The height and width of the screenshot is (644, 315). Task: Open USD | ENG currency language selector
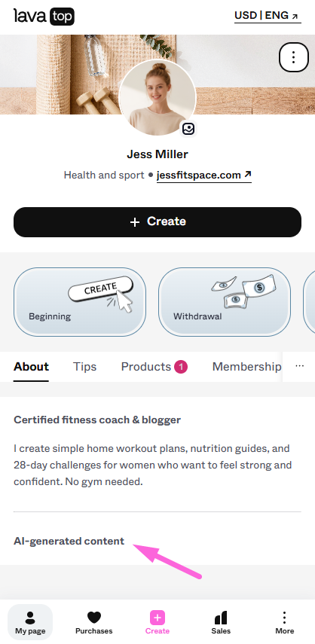(268, 16)
